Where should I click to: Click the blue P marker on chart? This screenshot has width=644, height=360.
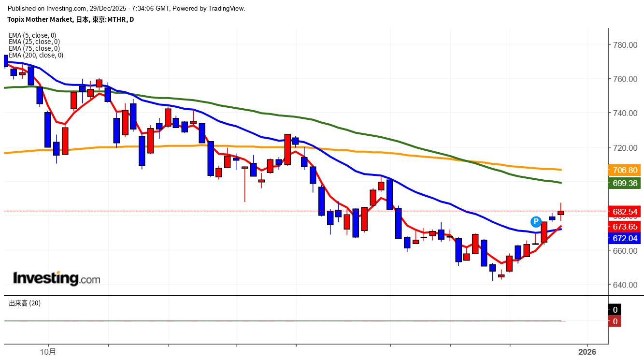(x=535, y=222)
